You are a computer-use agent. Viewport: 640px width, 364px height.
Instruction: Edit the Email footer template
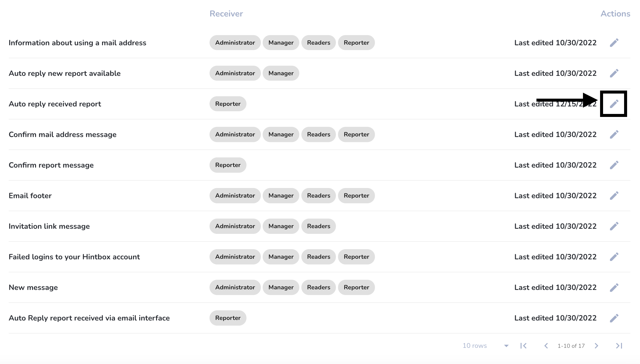click(614, 195)
